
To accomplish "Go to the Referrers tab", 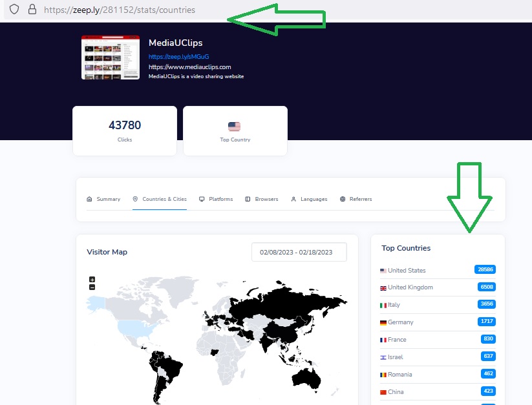I will [356, 199].
